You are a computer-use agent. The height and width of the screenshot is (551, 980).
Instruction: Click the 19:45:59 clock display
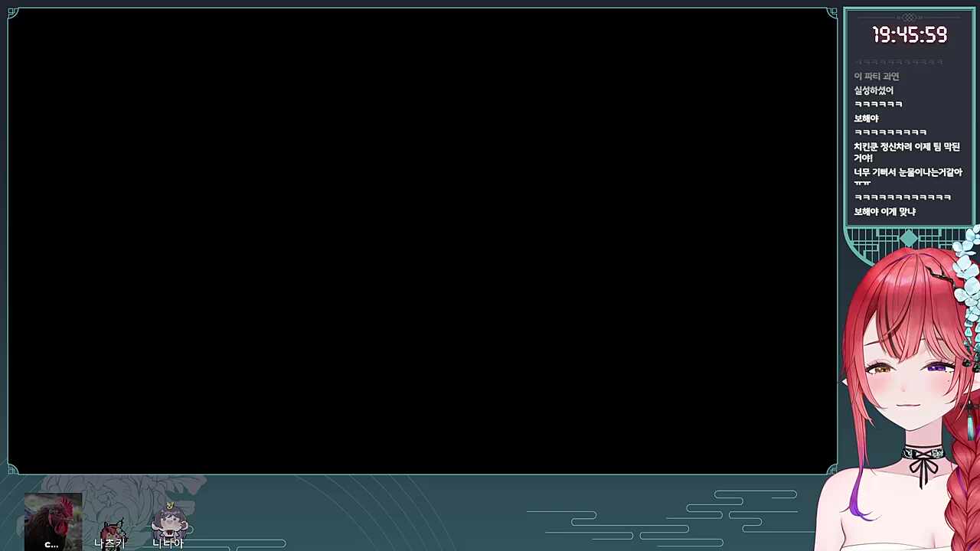click(910, 35)
